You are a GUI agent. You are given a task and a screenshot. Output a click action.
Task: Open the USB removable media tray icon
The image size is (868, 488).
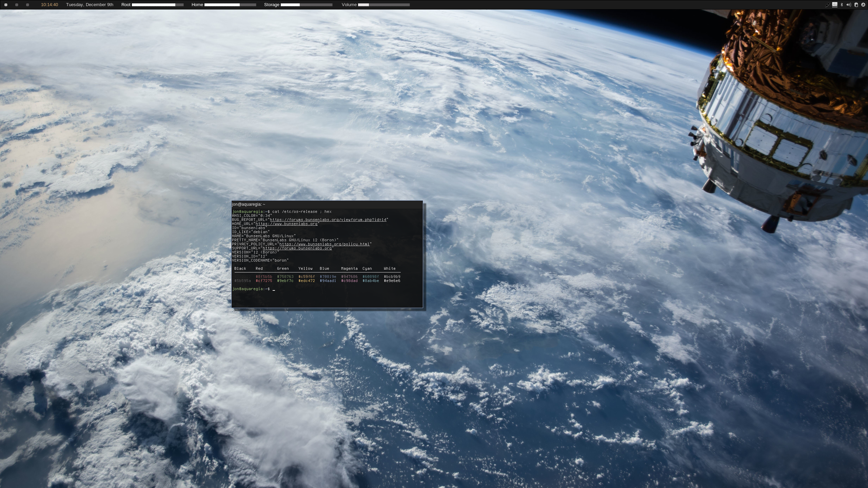tap(835, 5)
